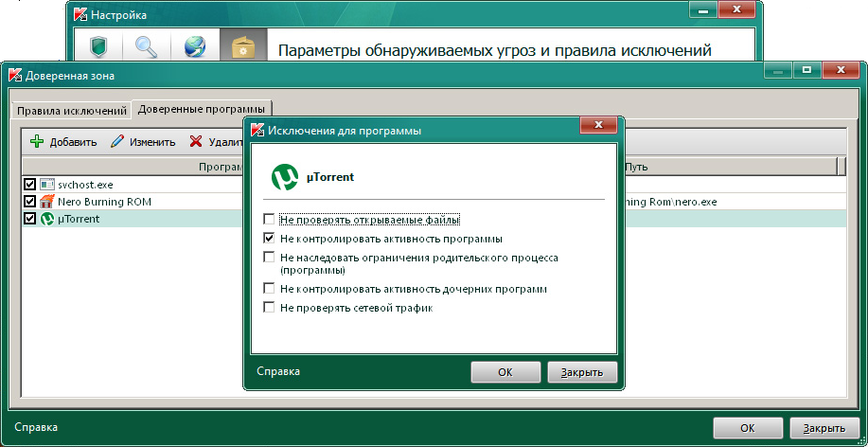The width and height of the screenshot is (868, 447).
Task: Select the advanced settings box icon
Action: [x=243, y=47]
